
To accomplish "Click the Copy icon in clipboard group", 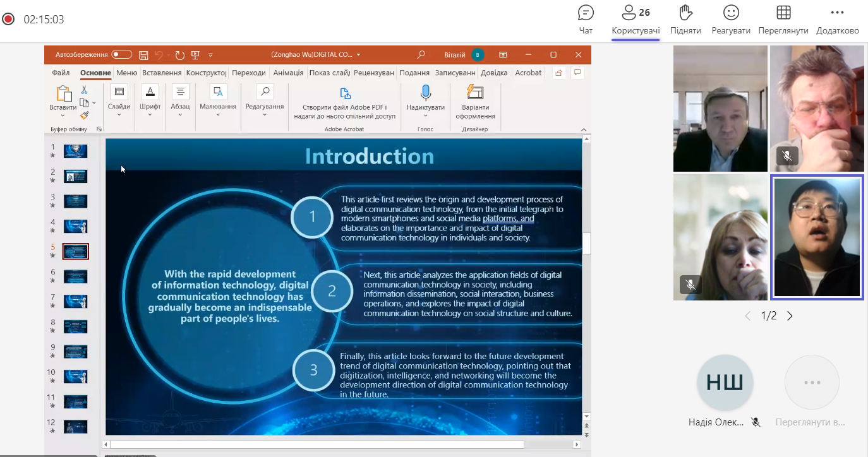I will 84,102.
